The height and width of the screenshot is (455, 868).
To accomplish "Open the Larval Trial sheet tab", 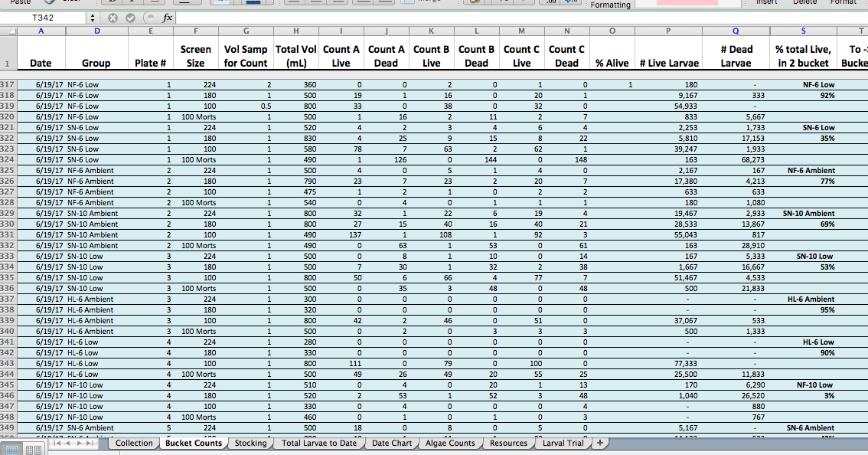I will click(563, 443).
